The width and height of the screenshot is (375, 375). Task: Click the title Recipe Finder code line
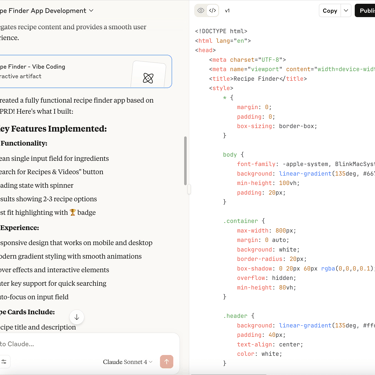point(258,79)
